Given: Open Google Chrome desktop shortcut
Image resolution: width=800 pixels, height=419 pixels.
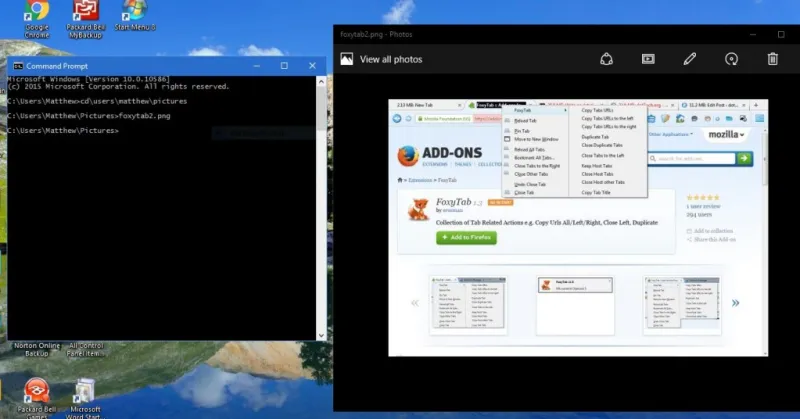Looking at the screenshot, I should tap(36, 17).
